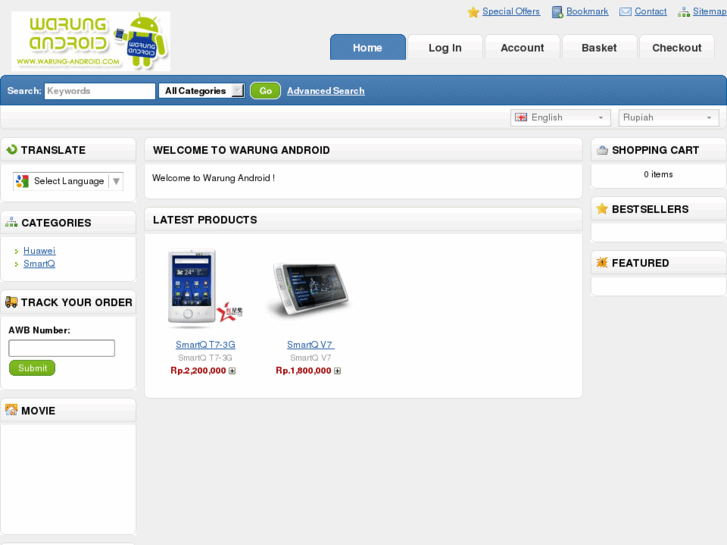This screenshot has width=727, height=545.
Task: Open the SmartQ V7 product link
Action: click(x=310, y=345)
